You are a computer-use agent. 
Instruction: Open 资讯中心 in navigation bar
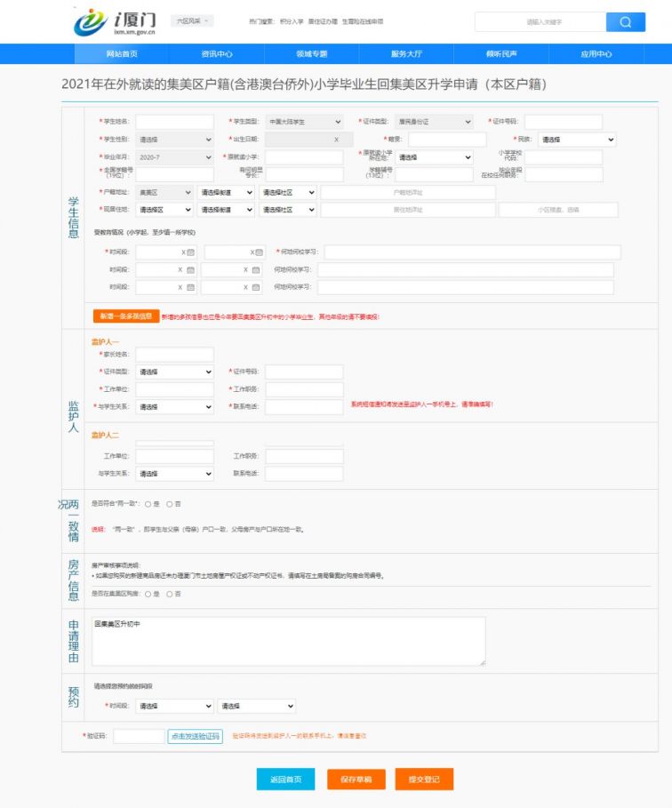coord(216,54)
